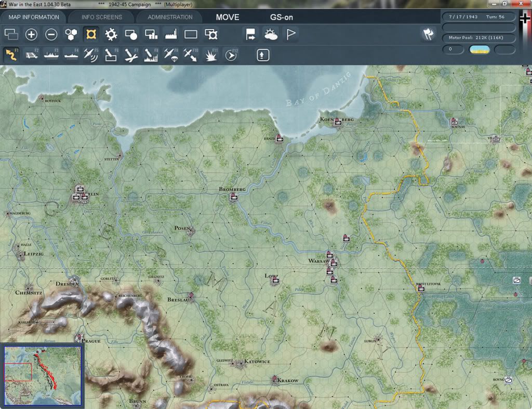The height and width of the screenshot is (409, 532).
Task: Click the Posen city label
Action: click(x=182, y=228)
